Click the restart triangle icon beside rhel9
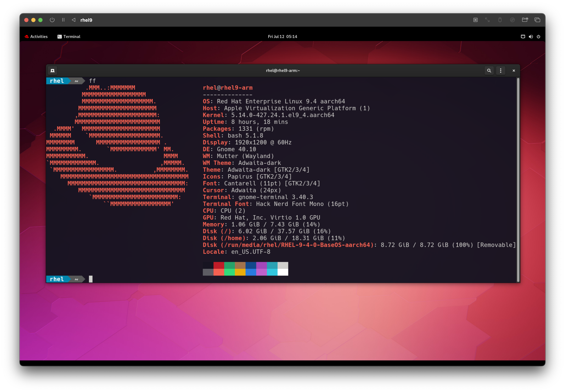The width and height of the screenshot is (565, 392). point(73,20)
